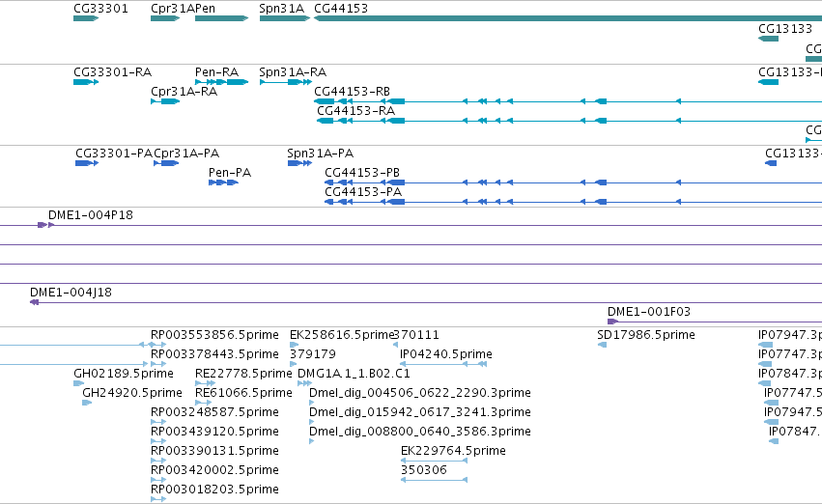822x504 pixels.
Task: Click EST RP003378443.5prime
Action: point(214,353)
